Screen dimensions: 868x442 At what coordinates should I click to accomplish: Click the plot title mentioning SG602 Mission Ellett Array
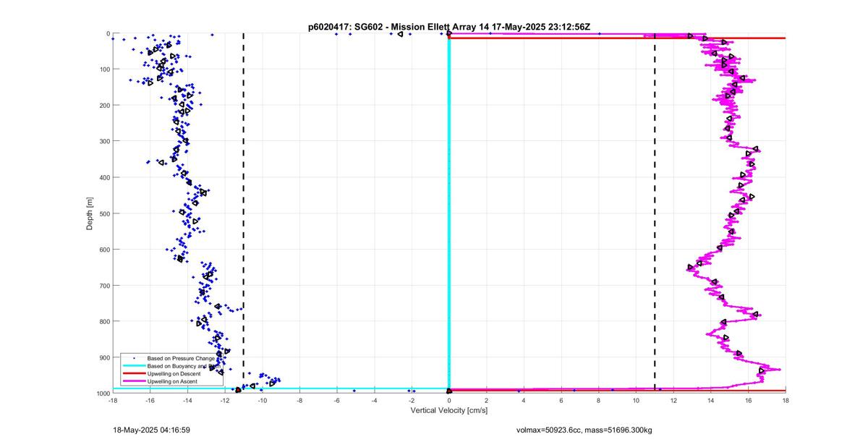click(x=449, y=27)
